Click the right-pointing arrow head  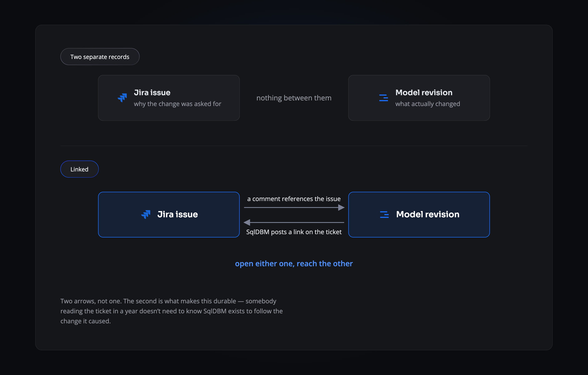(x=341, y=208)
